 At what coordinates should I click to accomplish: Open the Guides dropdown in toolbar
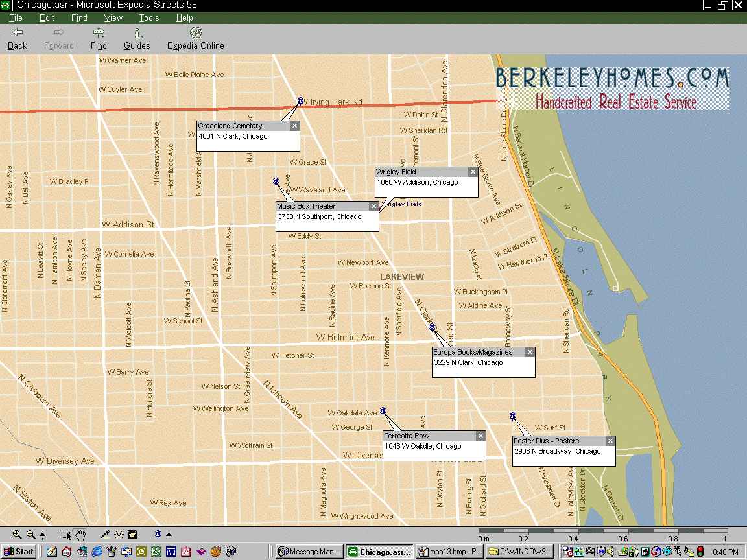(x=137, y=39)
